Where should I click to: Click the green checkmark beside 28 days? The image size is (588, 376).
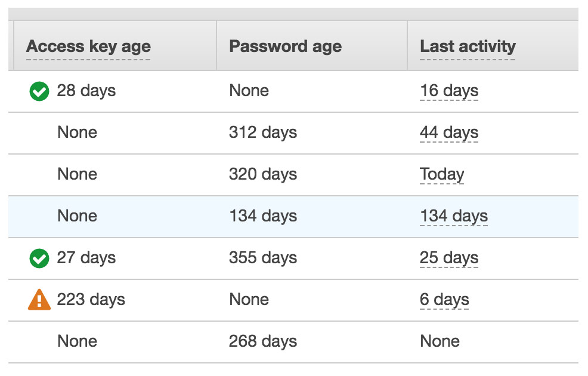coord(39,91)
